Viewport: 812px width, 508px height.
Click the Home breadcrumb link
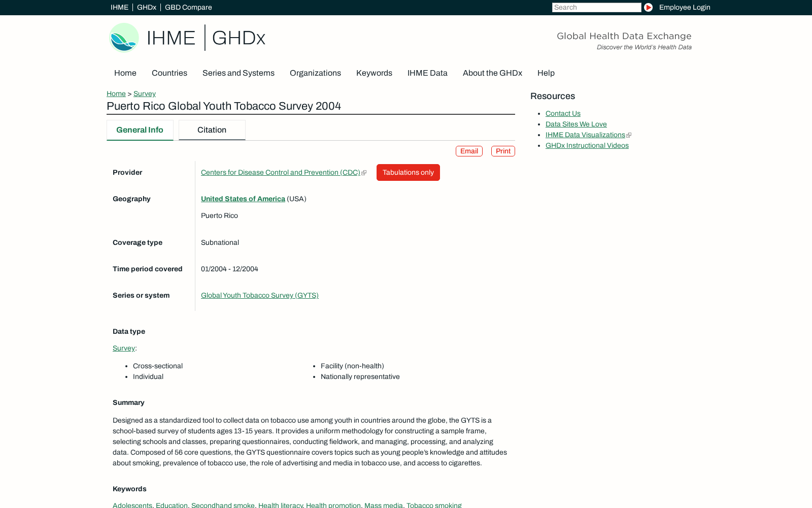pyautogui.click(x=116, y=93)
